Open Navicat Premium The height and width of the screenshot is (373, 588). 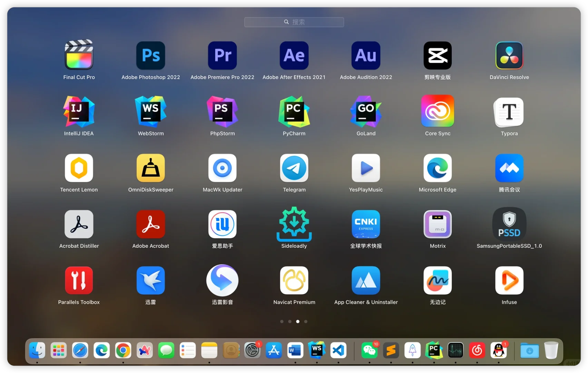point(294,280)
